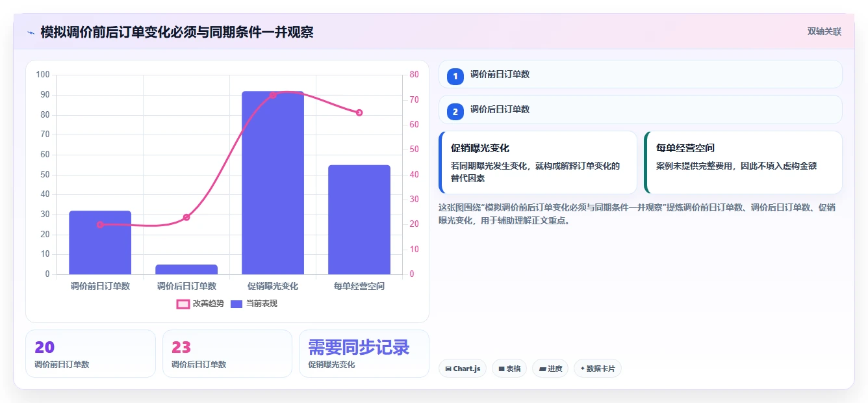Click the 需要同步记录 stat card
Screen dimensions: 868x403
point(364,354)
